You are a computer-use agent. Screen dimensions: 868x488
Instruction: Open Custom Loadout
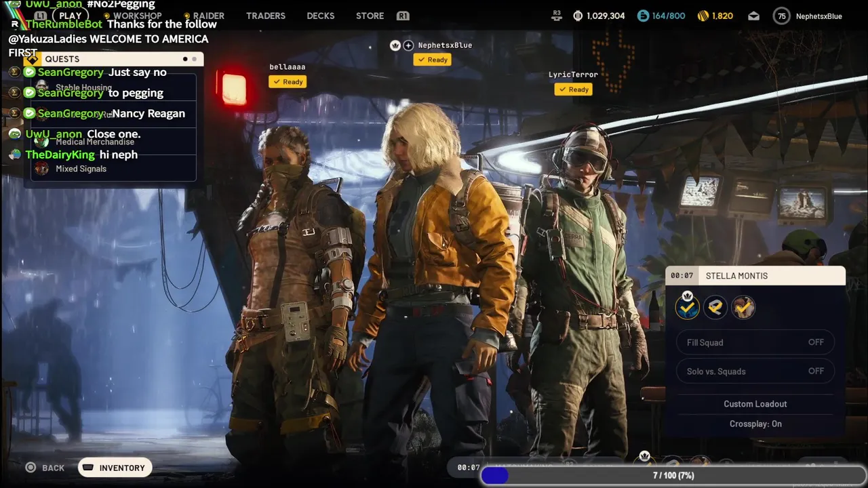pos(755,404)
